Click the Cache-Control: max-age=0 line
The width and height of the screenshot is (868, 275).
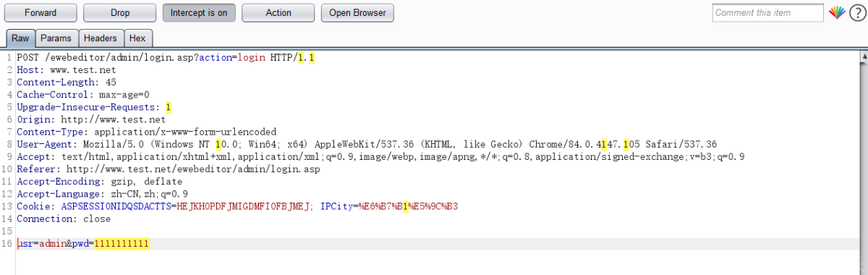(x=83, y=94)
